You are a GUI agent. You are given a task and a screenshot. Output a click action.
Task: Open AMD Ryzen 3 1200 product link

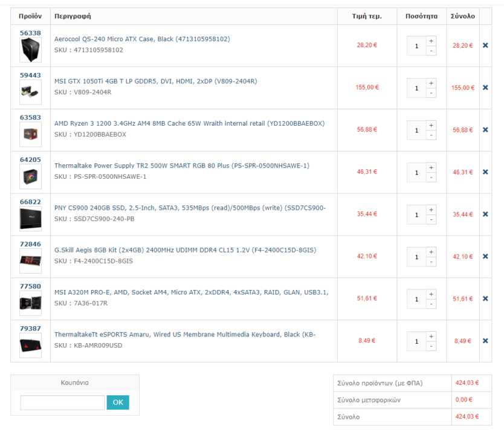[189, 123]
